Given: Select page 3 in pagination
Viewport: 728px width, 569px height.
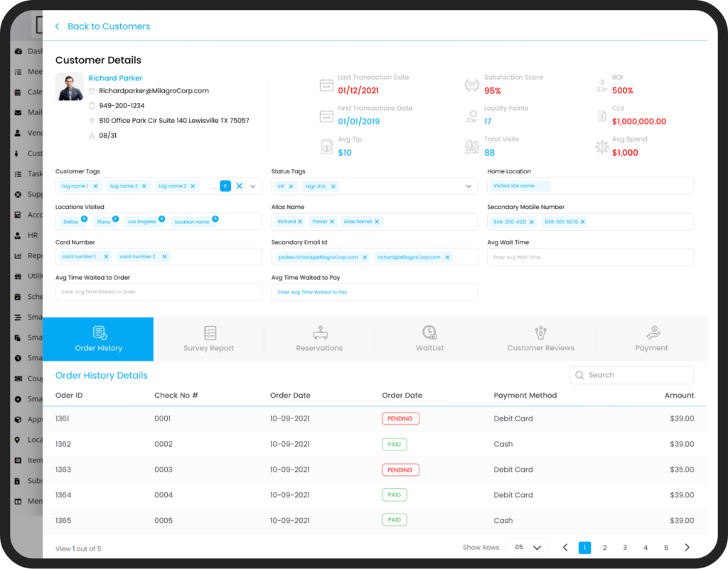Looking at the screenshot, I should click(625, 548).
